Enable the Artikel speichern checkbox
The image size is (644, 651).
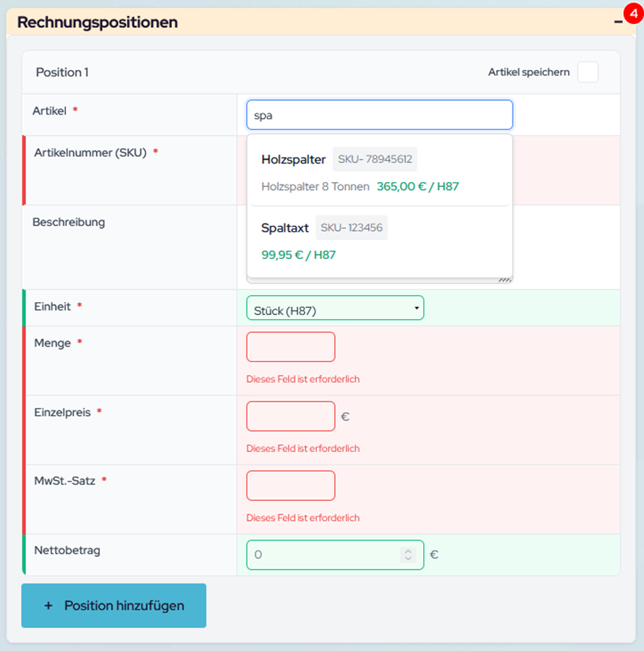point(587,72)
